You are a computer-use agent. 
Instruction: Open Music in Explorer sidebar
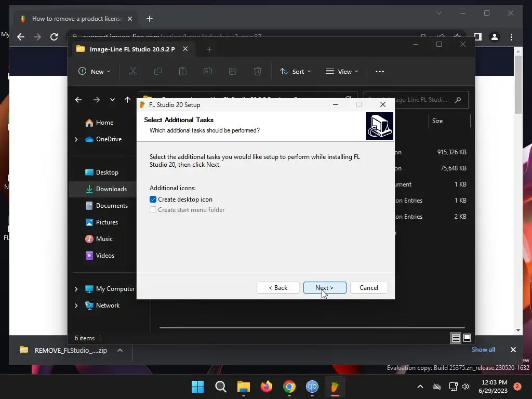[99, 239]
